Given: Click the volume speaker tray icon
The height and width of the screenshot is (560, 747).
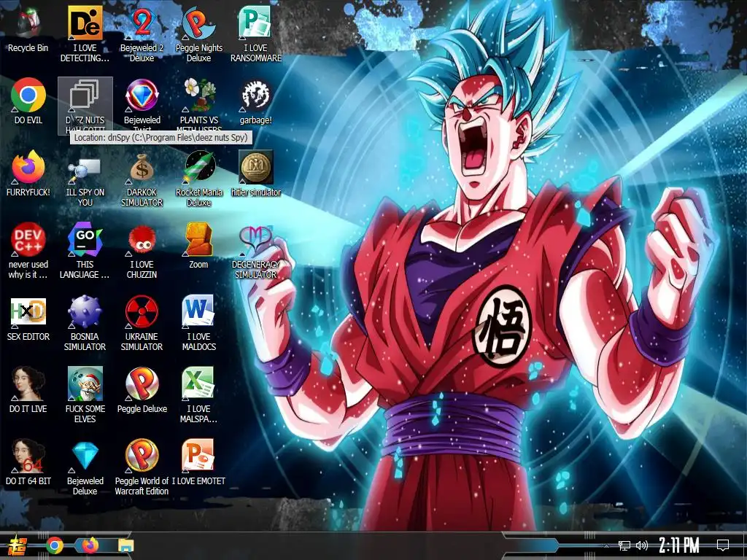Looking at the screenshot, I should pyautogui.click(x=642, y=545).
